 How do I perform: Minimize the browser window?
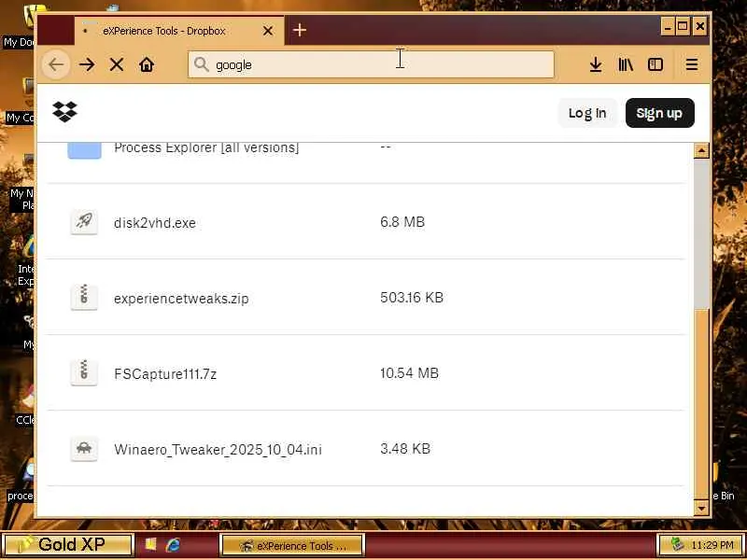pos(668,27)
